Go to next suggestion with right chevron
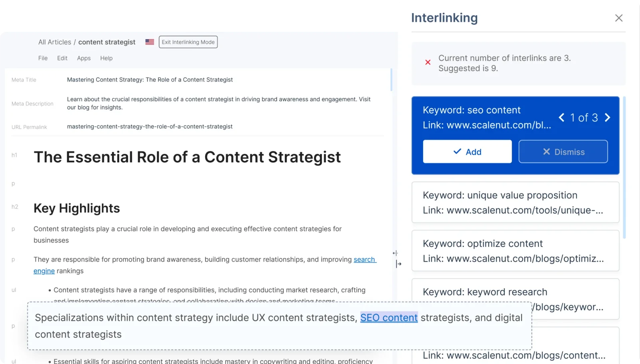Viewport: 640px width, 364px height. coord(608,117)
